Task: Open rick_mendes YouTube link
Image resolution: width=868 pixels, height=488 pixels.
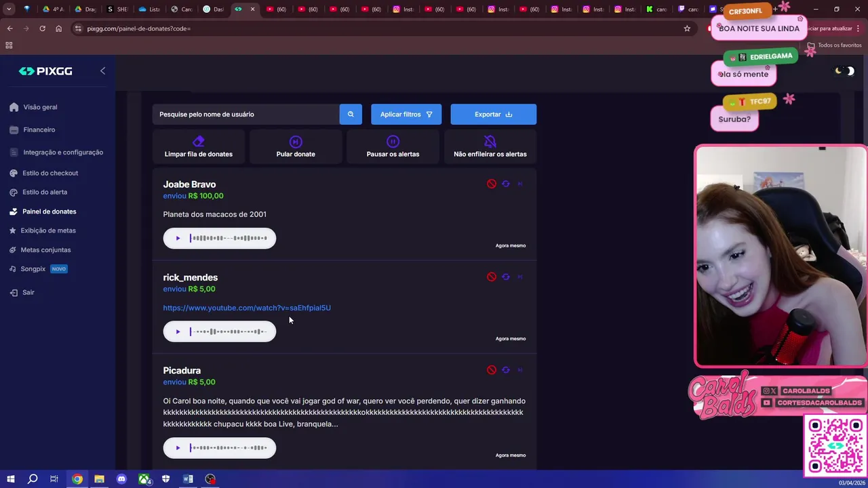Action: pyautogui.click(x=247, y=308)
